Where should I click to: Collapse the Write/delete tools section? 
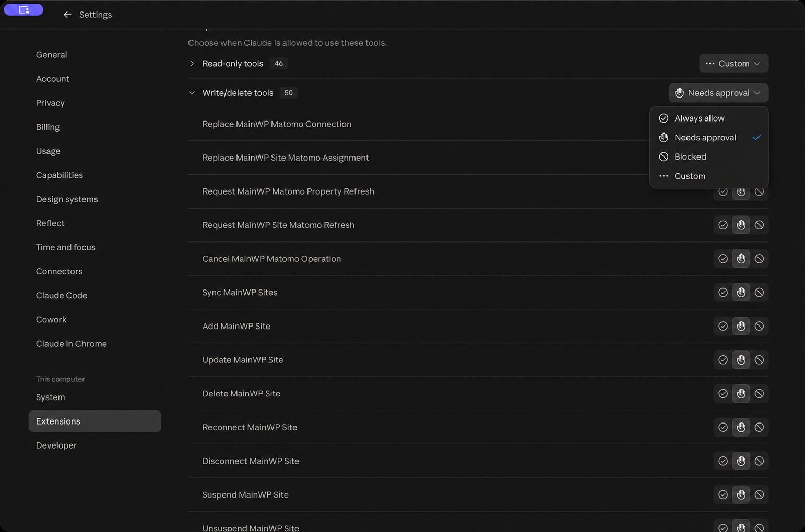pyautogui.click(x=192, y=93)
